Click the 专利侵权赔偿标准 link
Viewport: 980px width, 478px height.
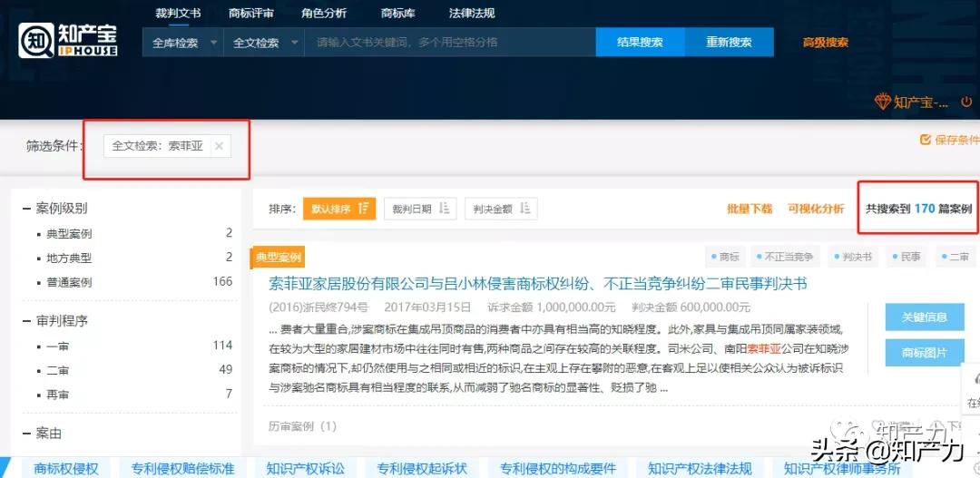(x=183, y=468)
